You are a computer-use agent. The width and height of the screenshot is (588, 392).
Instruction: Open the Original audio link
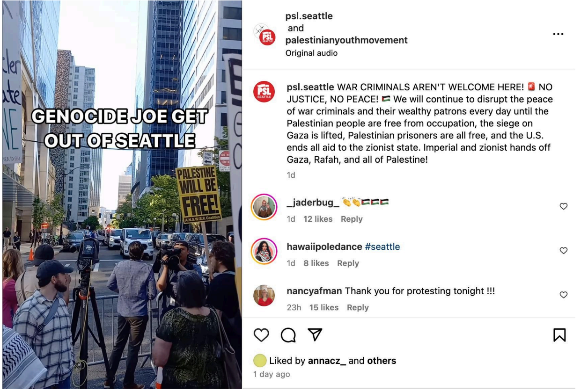click(311, 53)
